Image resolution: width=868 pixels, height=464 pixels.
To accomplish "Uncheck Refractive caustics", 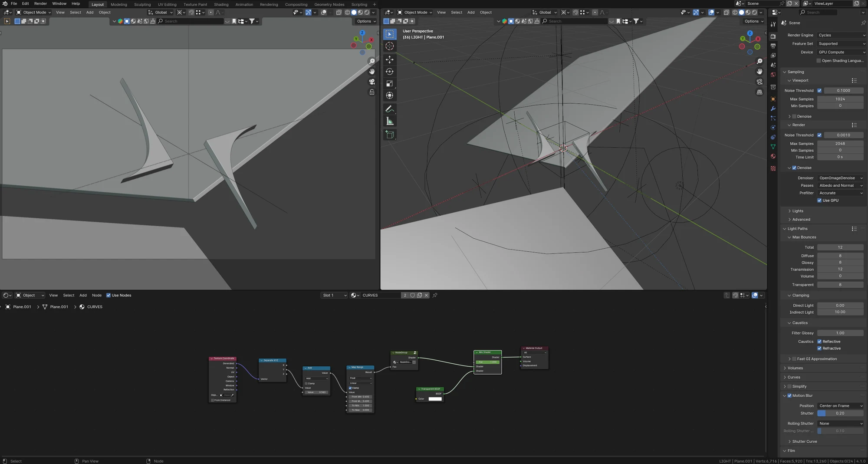I will (x=819, y=349).
